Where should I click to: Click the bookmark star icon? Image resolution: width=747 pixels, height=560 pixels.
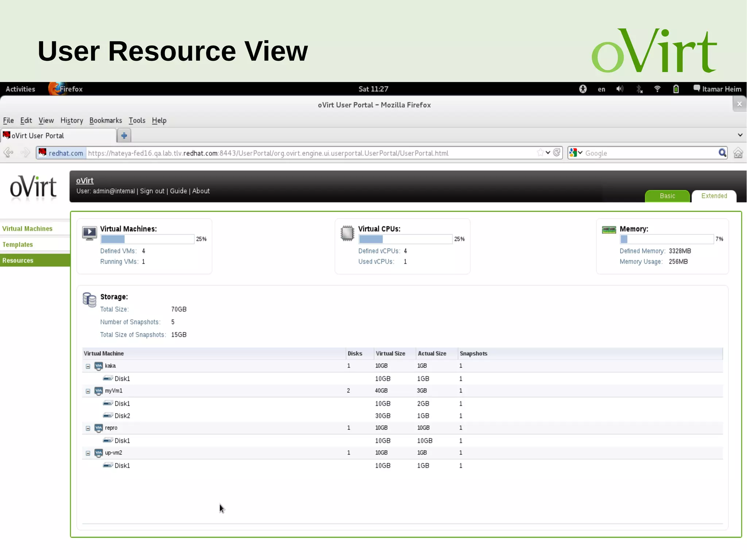tap(540, 153)
